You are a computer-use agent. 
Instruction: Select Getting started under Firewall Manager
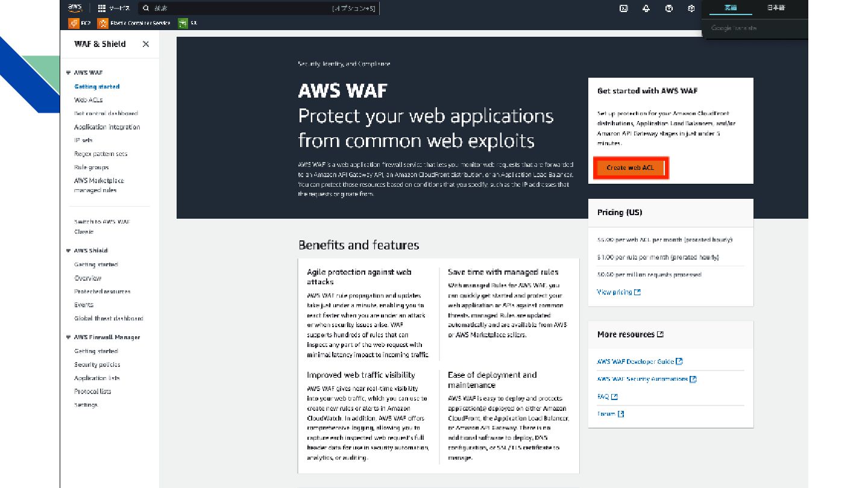(96, 351)
